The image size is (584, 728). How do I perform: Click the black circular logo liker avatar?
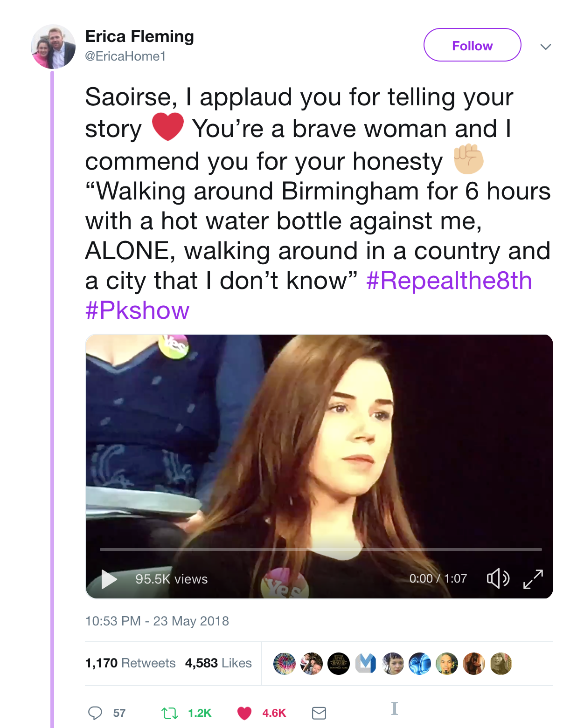click(339, 663)
